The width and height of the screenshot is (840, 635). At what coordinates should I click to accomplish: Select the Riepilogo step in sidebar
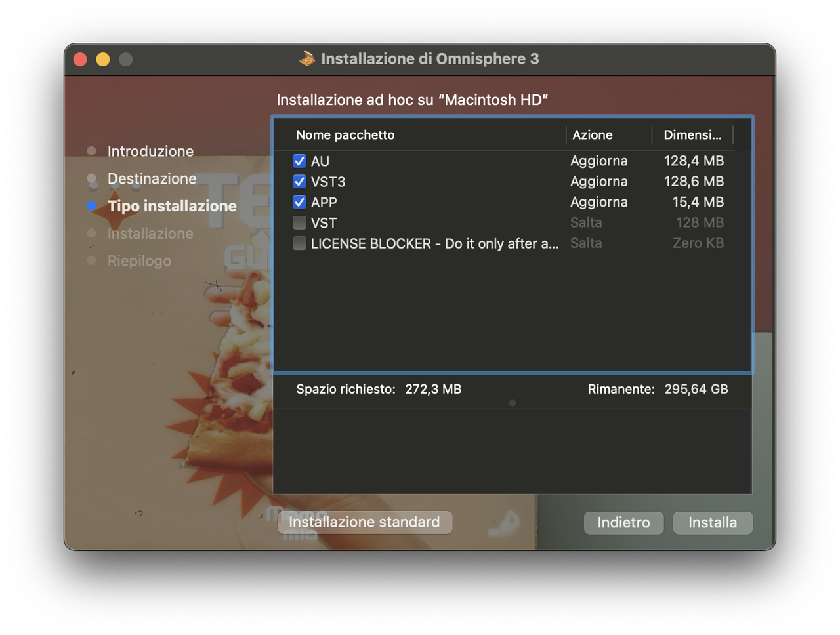click(x=139, y=261)
